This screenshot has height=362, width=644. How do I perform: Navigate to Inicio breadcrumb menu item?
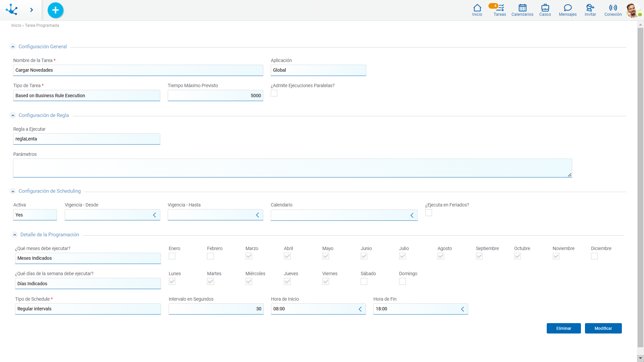[16, 25]
